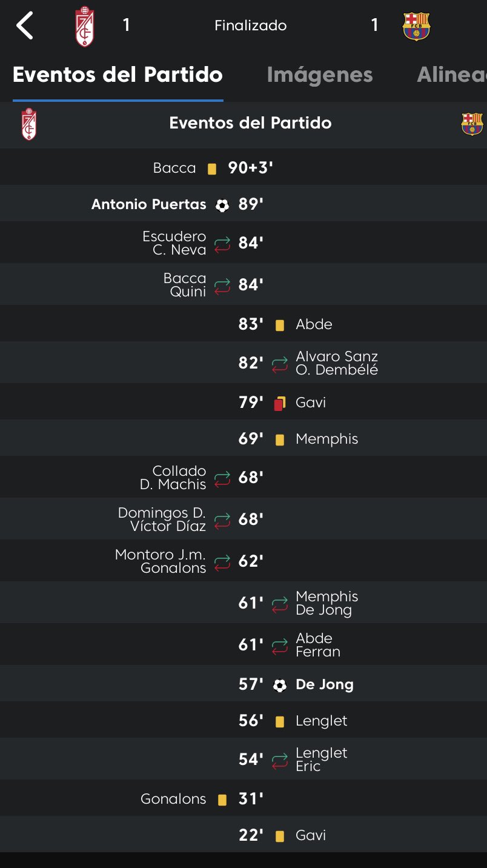Select the Eventos del Partido tab
Viewport: 487px width, 868px height.
118,75
